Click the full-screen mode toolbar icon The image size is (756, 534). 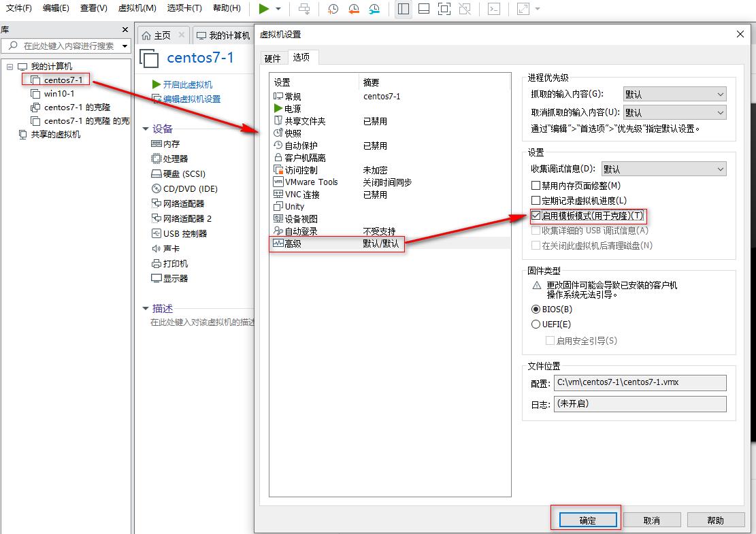[x=443, y=10]
